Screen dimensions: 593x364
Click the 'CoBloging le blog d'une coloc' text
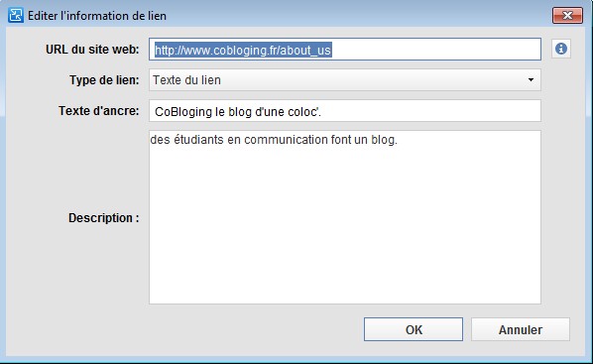[x=236, y=112]
